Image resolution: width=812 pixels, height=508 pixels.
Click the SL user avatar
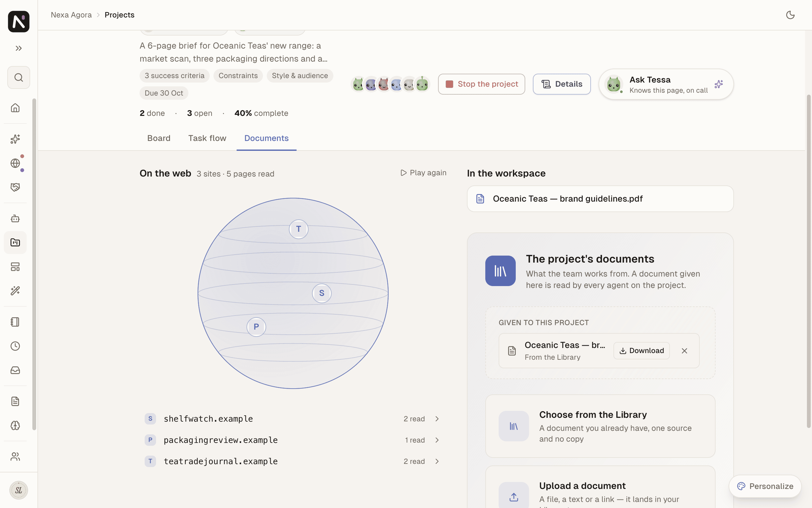coord(18,490)
